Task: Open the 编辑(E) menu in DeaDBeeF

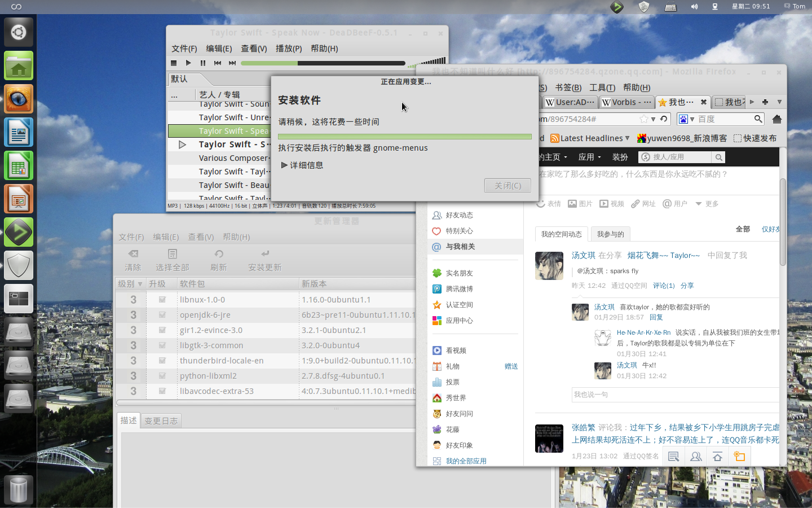Action: pyautogui.click(x=219, y=49)
